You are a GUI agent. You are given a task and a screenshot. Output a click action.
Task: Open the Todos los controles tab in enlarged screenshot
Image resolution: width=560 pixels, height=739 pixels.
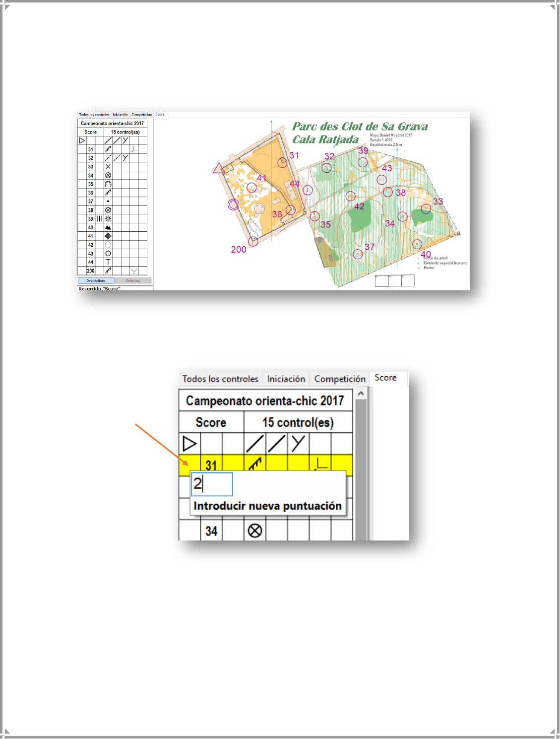coord(220,379)
